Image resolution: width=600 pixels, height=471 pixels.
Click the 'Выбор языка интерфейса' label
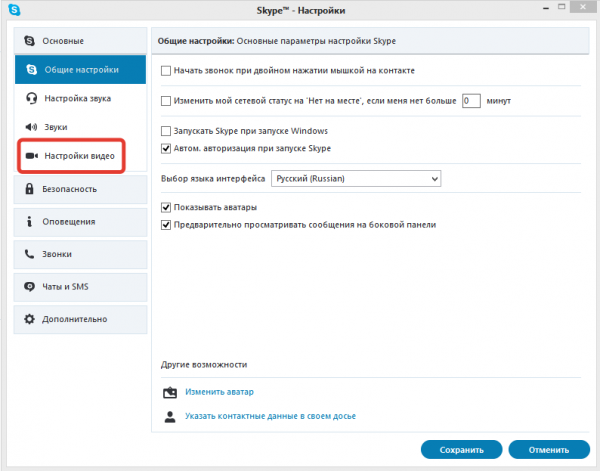pos(213,179)
